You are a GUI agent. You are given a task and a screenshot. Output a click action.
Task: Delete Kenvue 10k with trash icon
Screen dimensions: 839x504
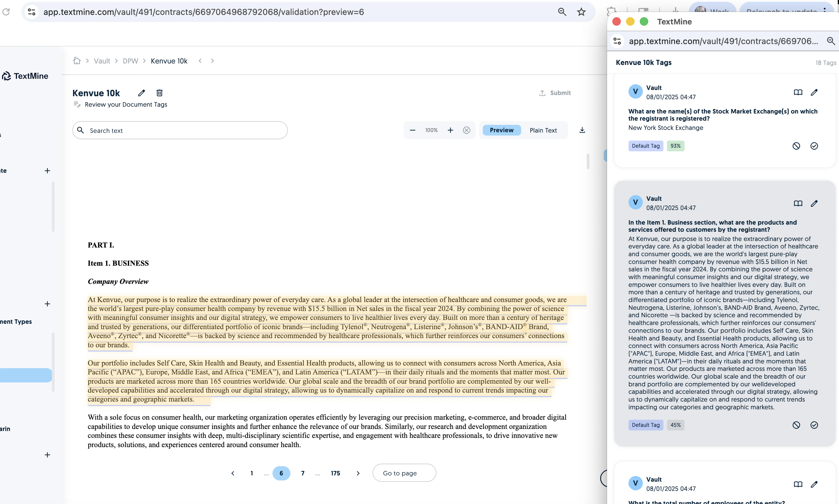(x=160, y=93)
